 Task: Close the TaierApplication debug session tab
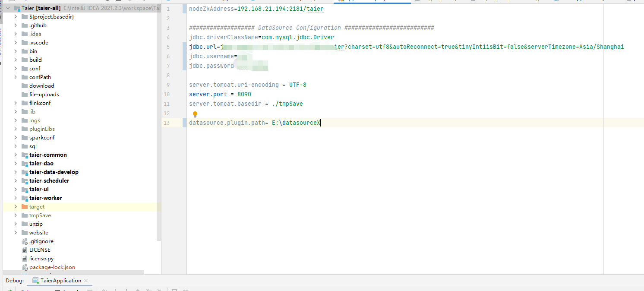(x=85, y=280)
